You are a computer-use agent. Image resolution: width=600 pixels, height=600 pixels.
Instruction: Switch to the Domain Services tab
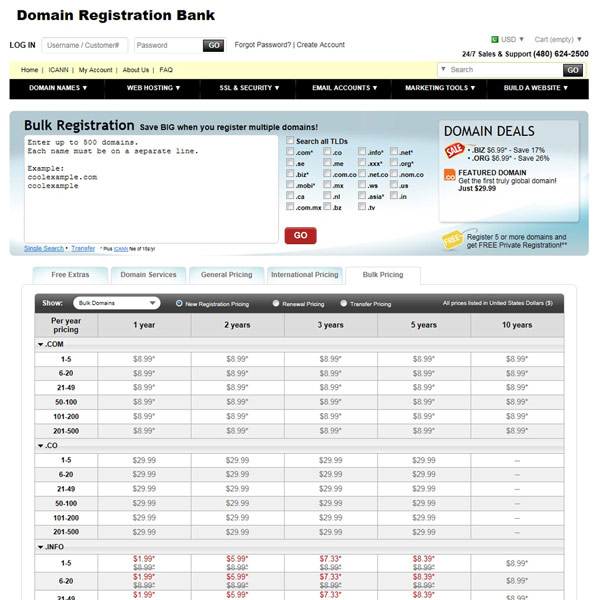click(x=148, y=275)
